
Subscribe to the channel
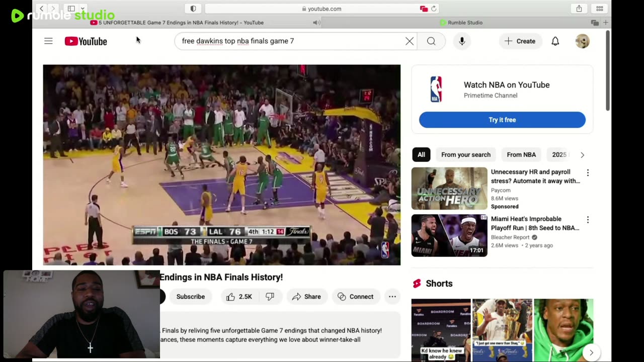click(191, 297)
